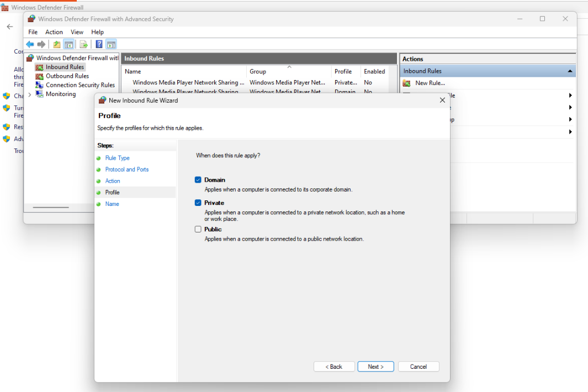Select Outbound Rules in the tree
588x392 pixels.
pos(67,76)
